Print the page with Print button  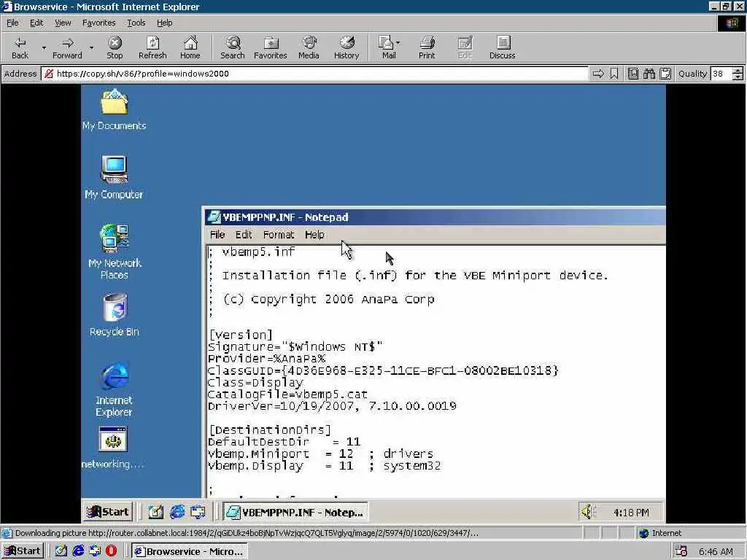tap(427, 47)
